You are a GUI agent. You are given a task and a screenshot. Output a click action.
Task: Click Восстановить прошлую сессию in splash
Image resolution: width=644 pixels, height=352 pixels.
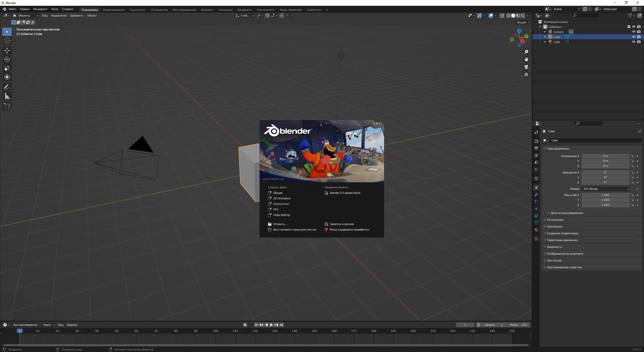pyautogui.click(x=295, y=230)
